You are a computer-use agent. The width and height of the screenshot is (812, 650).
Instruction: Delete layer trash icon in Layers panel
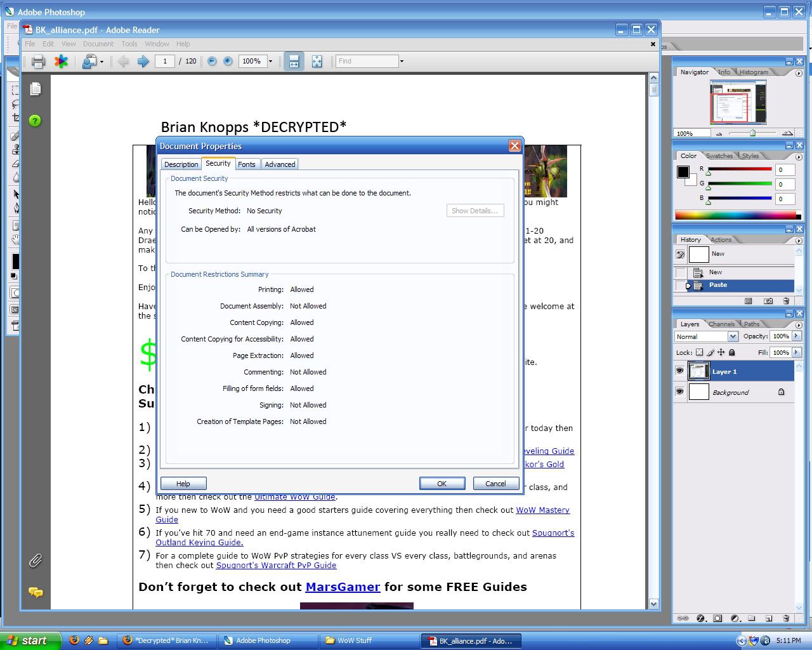point(786,618)
